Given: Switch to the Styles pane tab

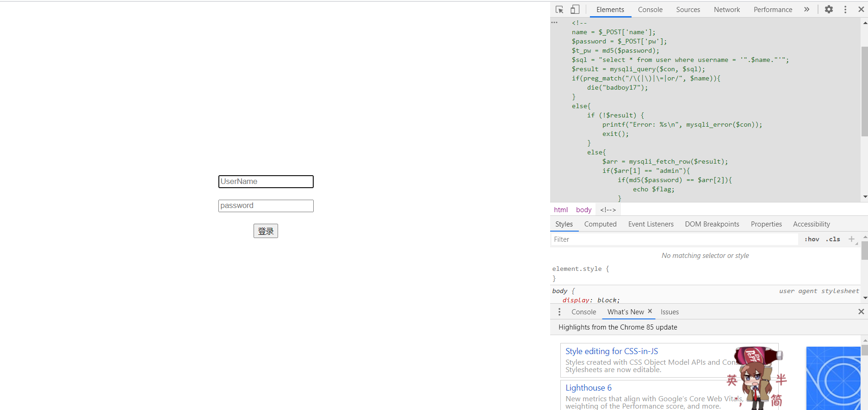Looking at the screenshot, I should [564, 224].
